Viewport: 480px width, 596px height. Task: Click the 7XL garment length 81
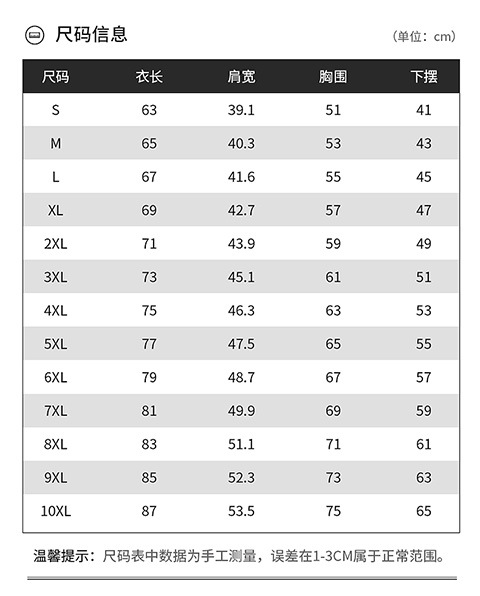click(x=149, y=411)
